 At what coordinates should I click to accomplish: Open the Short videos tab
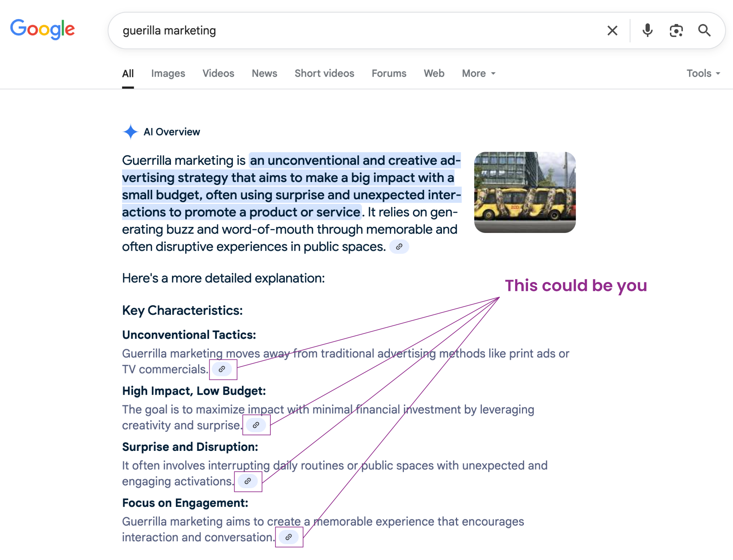pyautogui.click(x=324, y=73)
